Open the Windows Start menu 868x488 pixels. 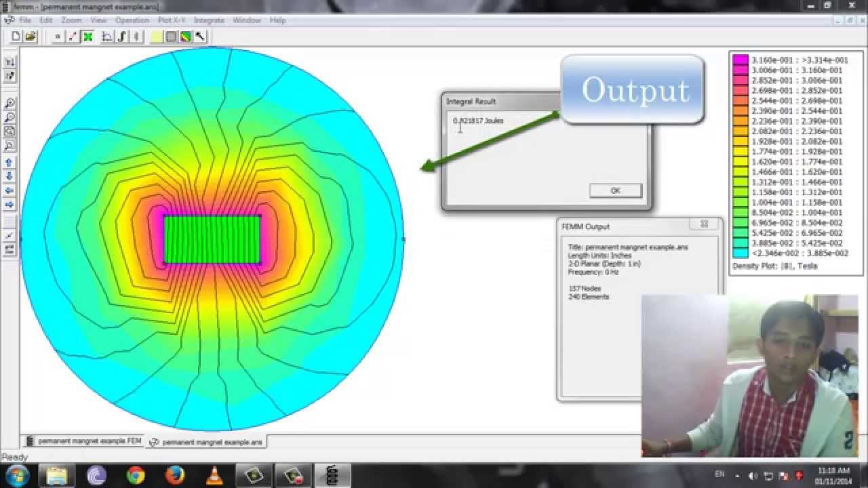(x=16, y=476)
